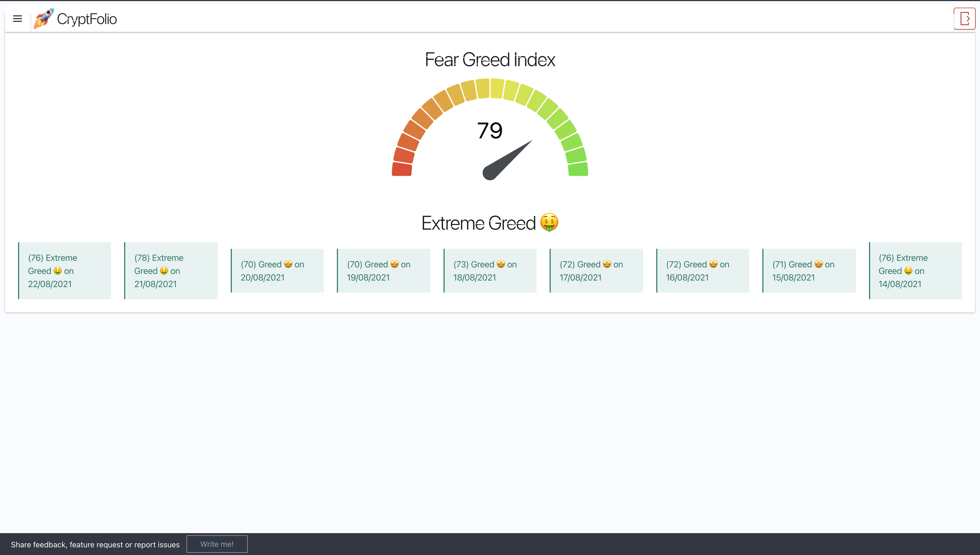Click the Write me! button
This screenshot has height=555, width=980.
coord(217,544)
